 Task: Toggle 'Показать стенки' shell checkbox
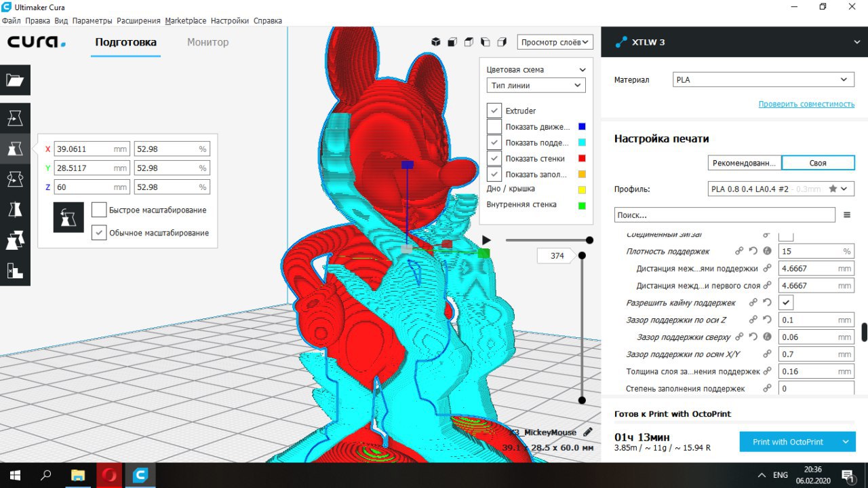[494, 158]
